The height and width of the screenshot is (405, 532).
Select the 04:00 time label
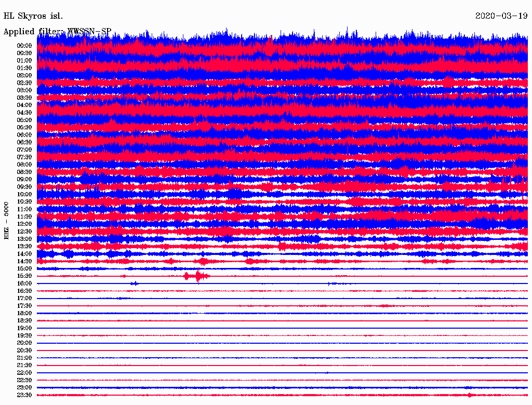point(24,105)
